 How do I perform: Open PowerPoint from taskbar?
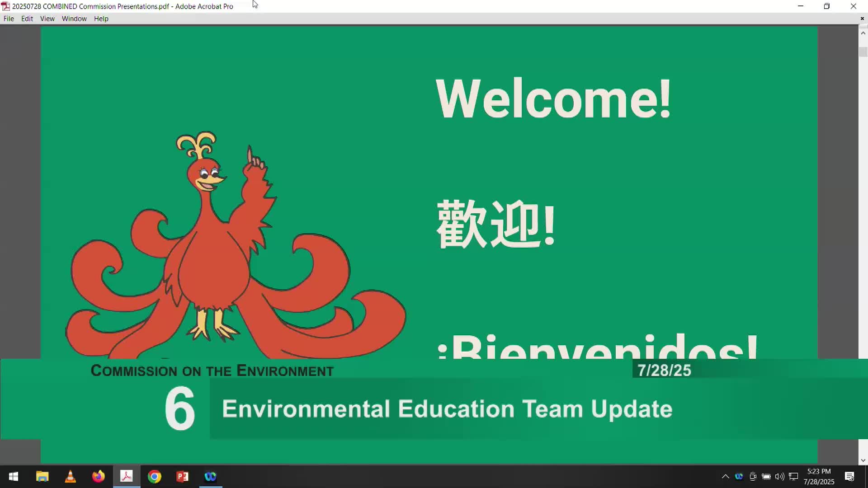(x=182, y=476)
